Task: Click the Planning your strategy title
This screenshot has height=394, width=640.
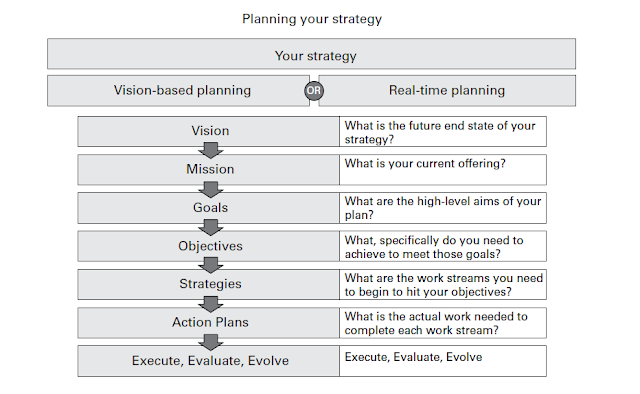Action: pos(312,19)
